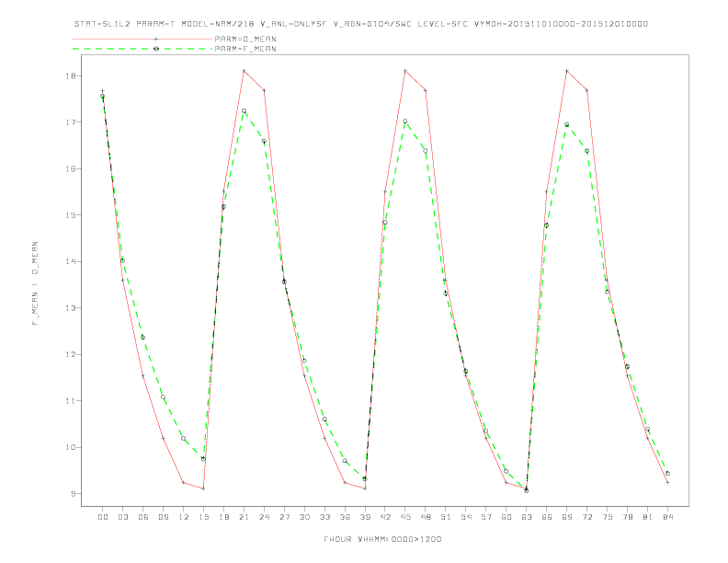This screenshot has width=728, height=563.
Task: Select the red O_MEAN plus point at hour 09
Action: pyautogui.click(x=163, y=438)
